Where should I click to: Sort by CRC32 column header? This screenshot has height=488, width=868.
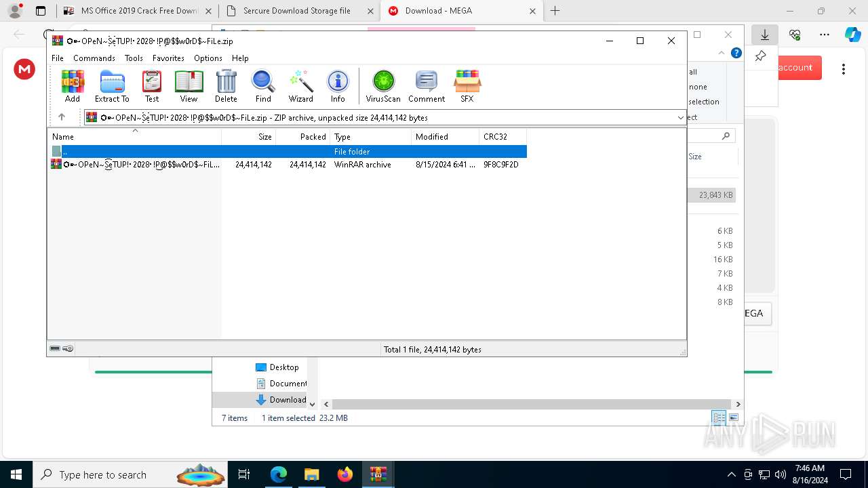503,136
